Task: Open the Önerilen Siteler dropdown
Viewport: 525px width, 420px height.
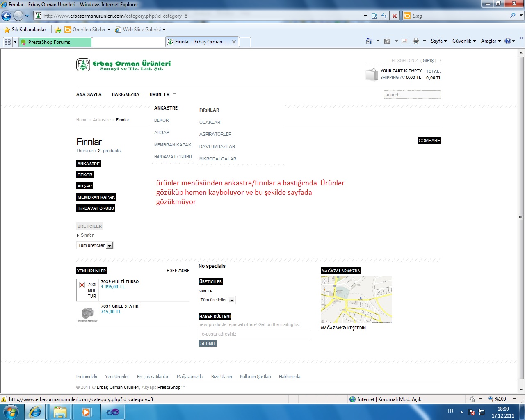Action: tap(87, 30)
